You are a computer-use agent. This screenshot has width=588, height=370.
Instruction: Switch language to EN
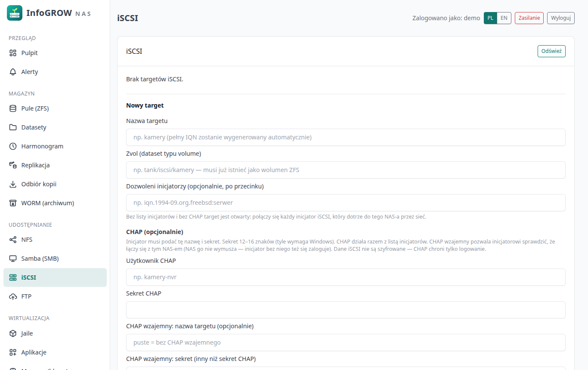coord(504,18)
